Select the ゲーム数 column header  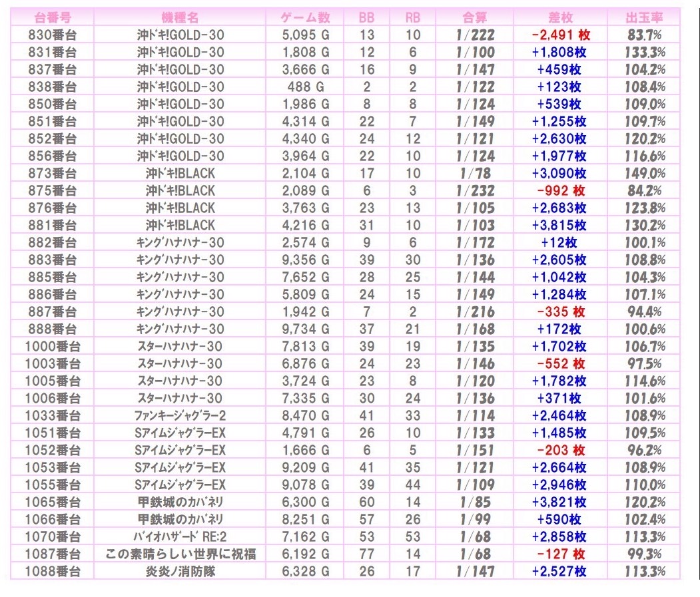coord(305,17)
